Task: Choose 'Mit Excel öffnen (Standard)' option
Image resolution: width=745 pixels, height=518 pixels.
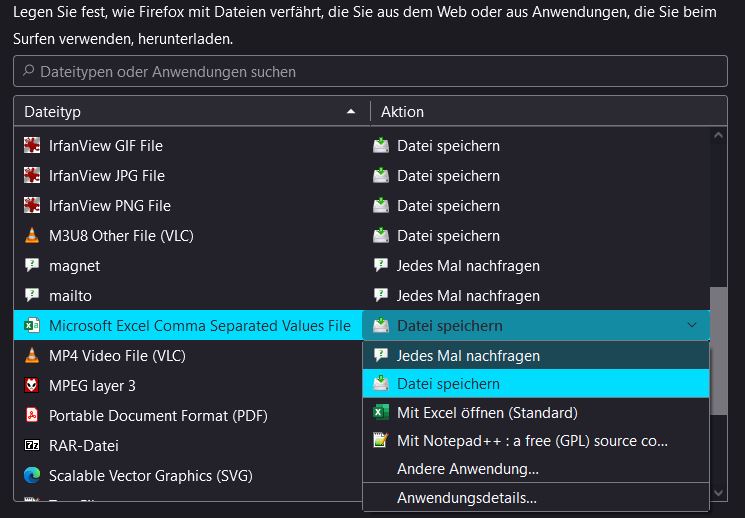Action: coord(536,412)
